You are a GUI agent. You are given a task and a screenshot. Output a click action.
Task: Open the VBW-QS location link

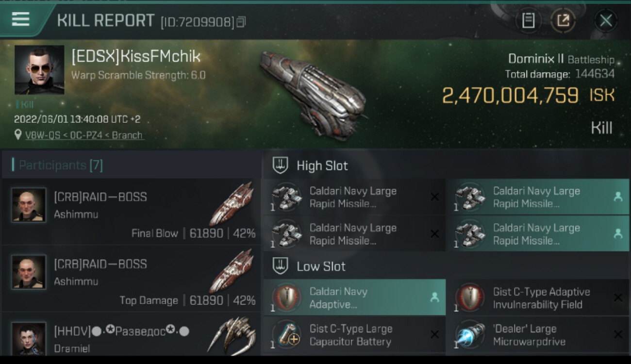84,135
